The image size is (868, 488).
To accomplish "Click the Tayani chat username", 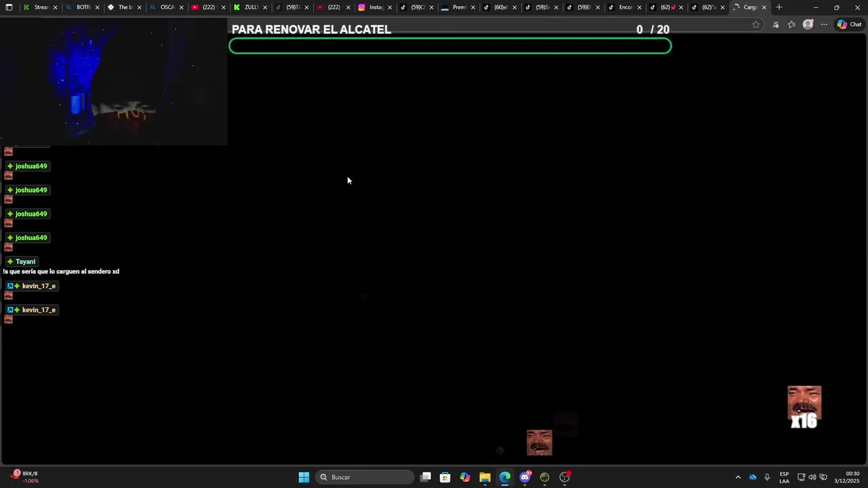I will [25, 262].
